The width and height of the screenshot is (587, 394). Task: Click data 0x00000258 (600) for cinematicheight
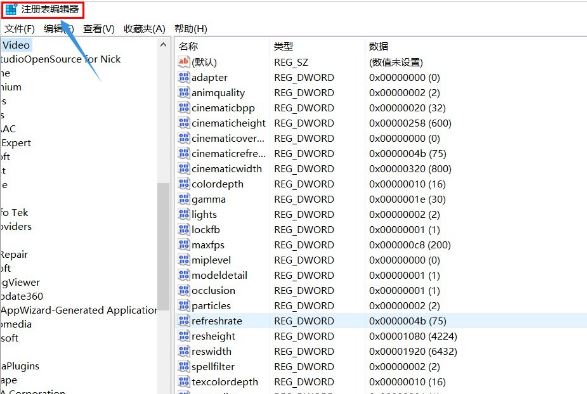click(x=410, y=123)
